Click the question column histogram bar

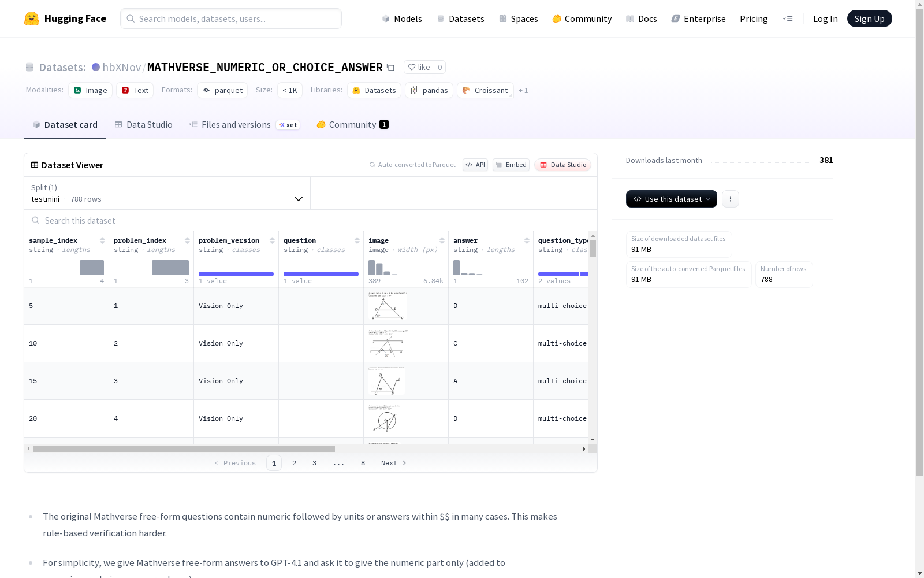[321, 274]
